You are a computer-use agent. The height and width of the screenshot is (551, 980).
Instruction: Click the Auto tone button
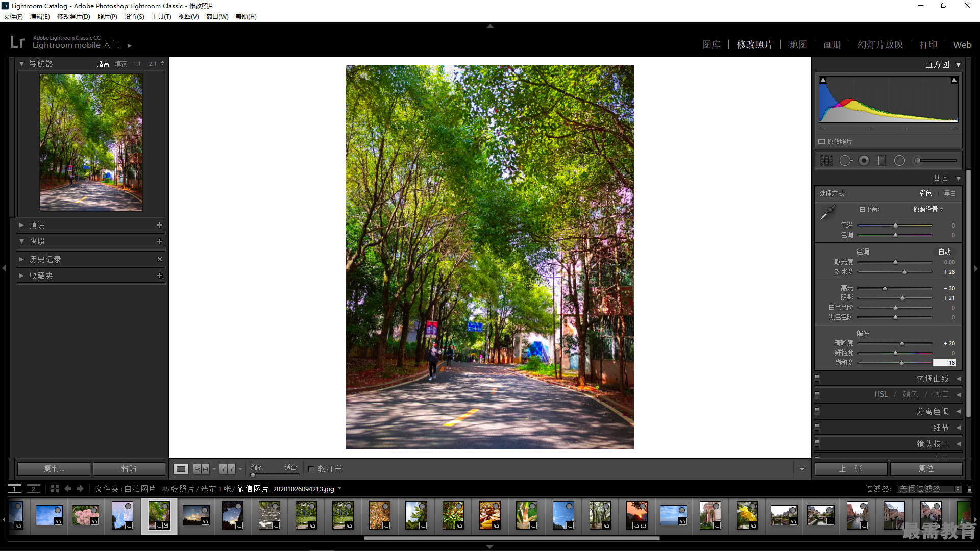[945, 252]
